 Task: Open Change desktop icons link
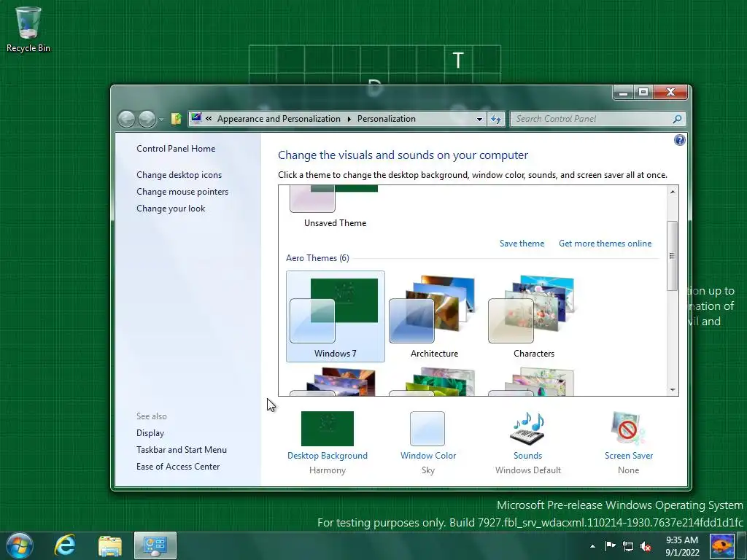179,175
